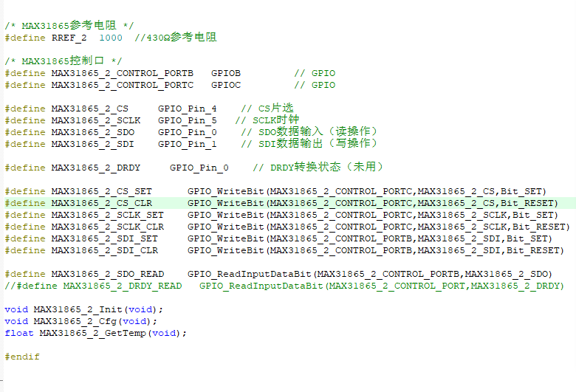
Task: Click GPIO_Pin_1 value
Action: click(188, 145)
